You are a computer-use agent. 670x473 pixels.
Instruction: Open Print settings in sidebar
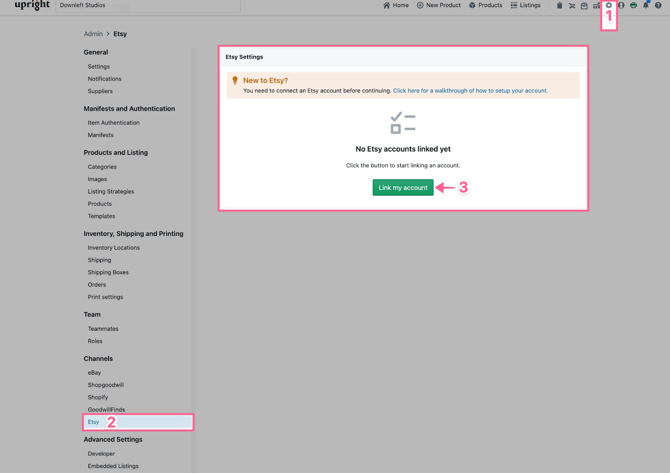coord(105,297)
